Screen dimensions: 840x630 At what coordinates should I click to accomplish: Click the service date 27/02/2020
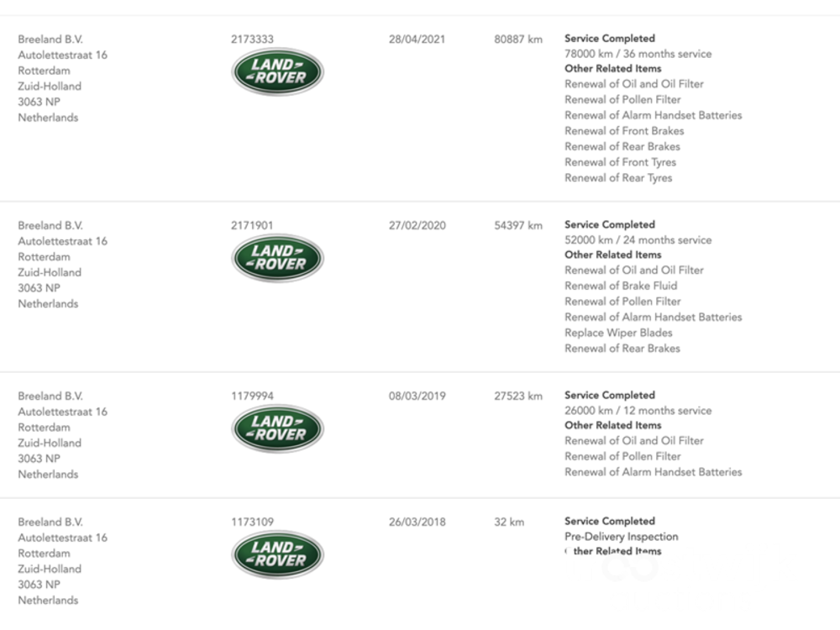(x=417, y=225)
